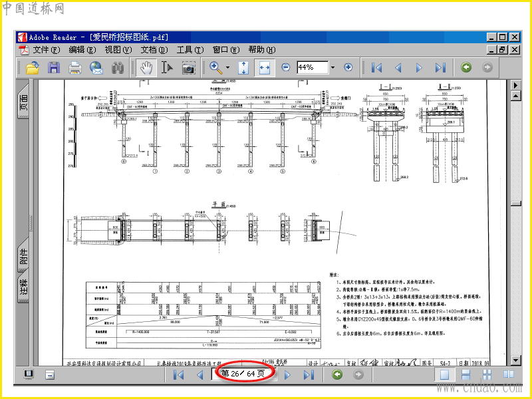Open the 文档(D) menu
Screen dimensions: 532x399
pos(154,50)
